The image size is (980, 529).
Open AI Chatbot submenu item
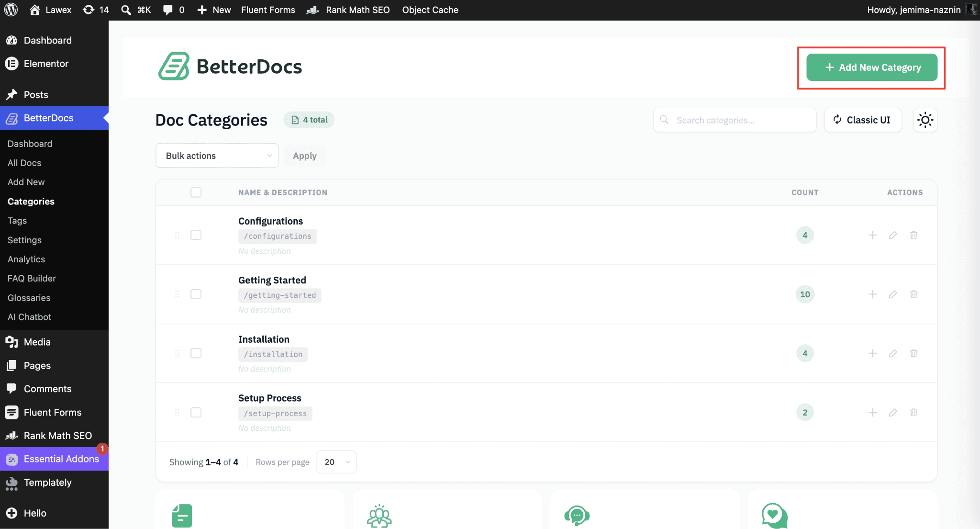tap(29, 317)
